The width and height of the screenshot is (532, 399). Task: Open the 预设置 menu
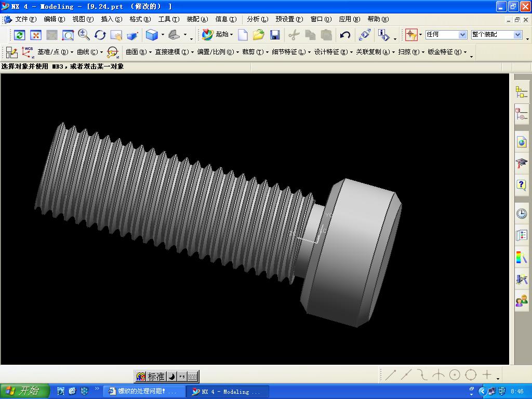(289, 19)
